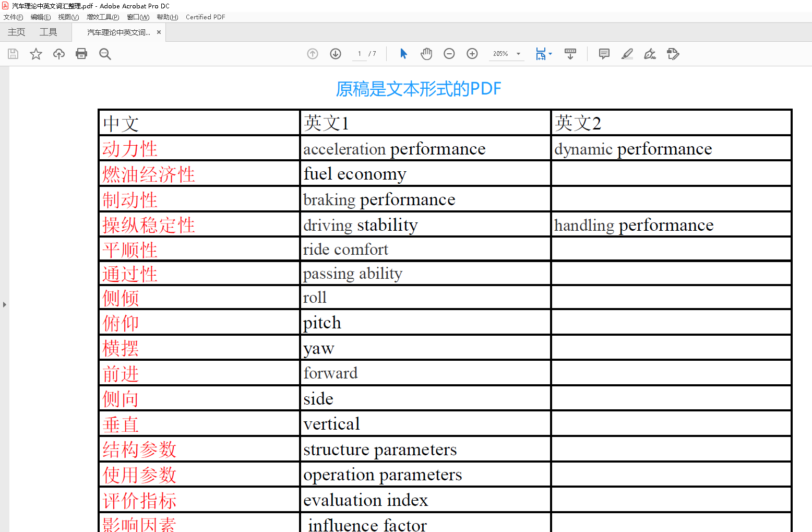This screenshot has height=532, width=812.
Task: Expand the left navigation pane arrow
Action: (5, 304)
